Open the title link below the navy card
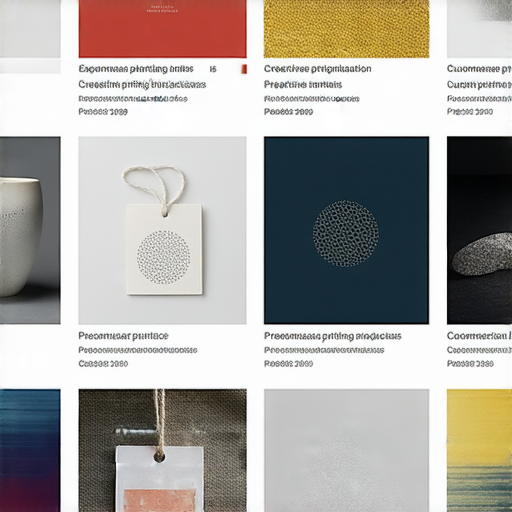 pos(333,336)
